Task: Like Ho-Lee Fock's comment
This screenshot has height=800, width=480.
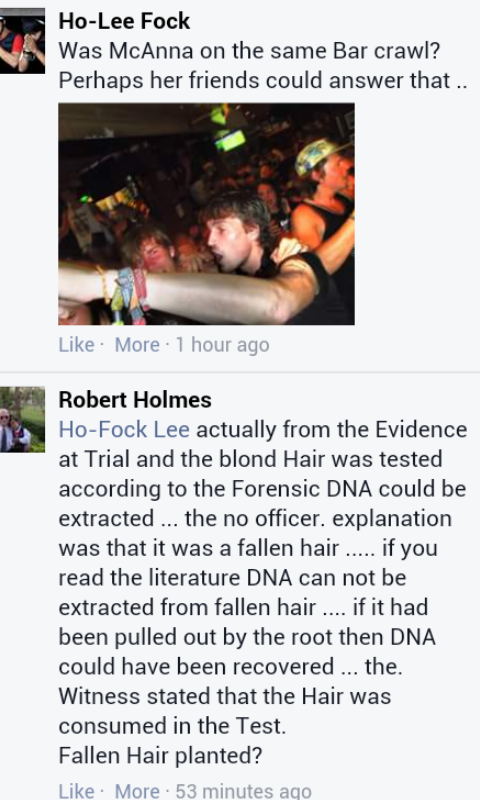Action: [x=77, y=345]
